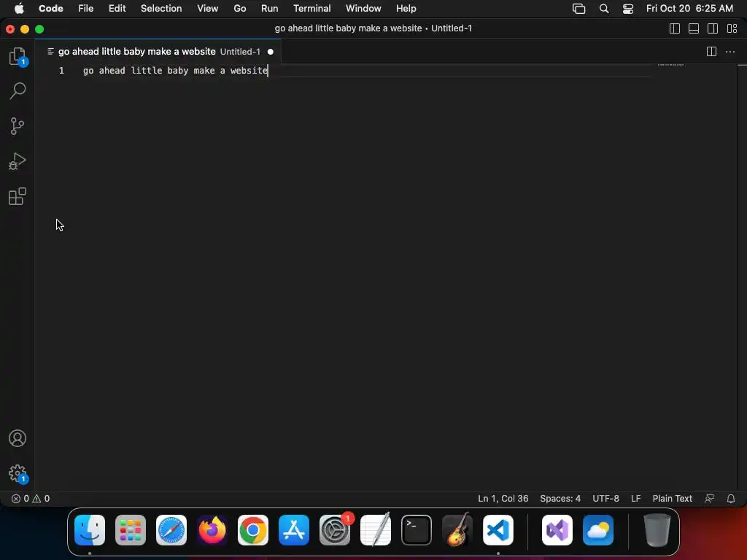Open the View menu
The width and height of the screenshot is (747, 560).
click(x=207, y=9)
